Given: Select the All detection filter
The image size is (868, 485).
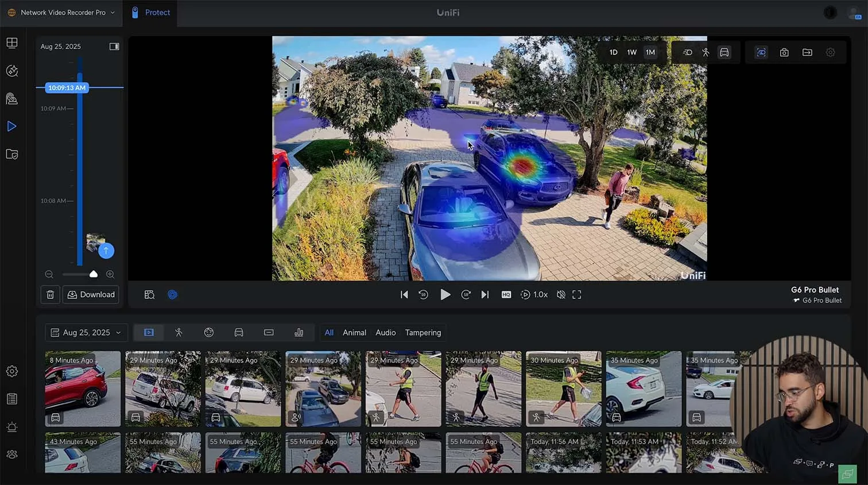Looking at the screenshot, I should click(329, 333).
